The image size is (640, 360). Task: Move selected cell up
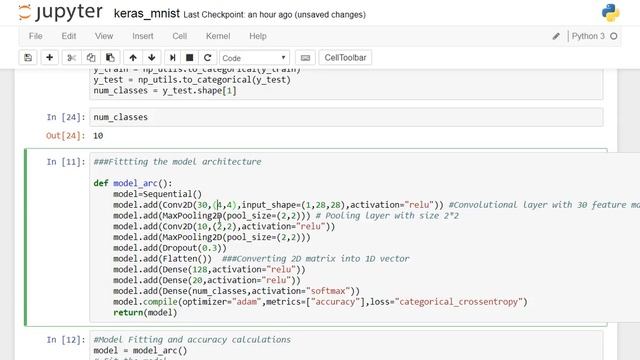click(133, 58)
